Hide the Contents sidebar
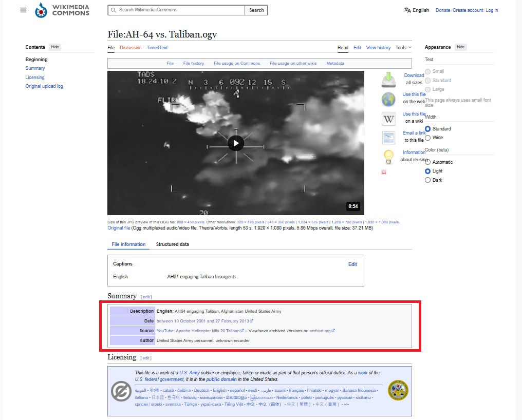 (x=55, y=47)
